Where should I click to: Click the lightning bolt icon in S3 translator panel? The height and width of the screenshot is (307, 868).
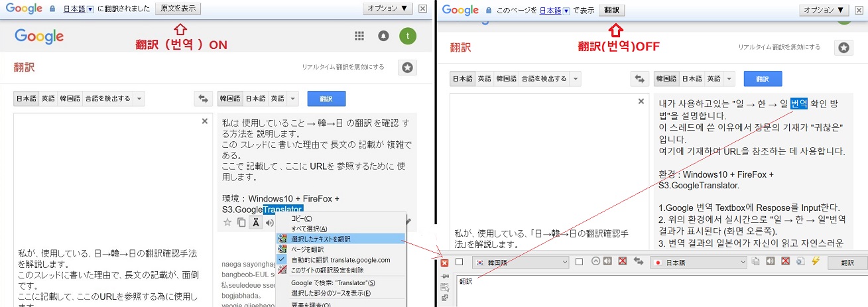tap(815, 261)
